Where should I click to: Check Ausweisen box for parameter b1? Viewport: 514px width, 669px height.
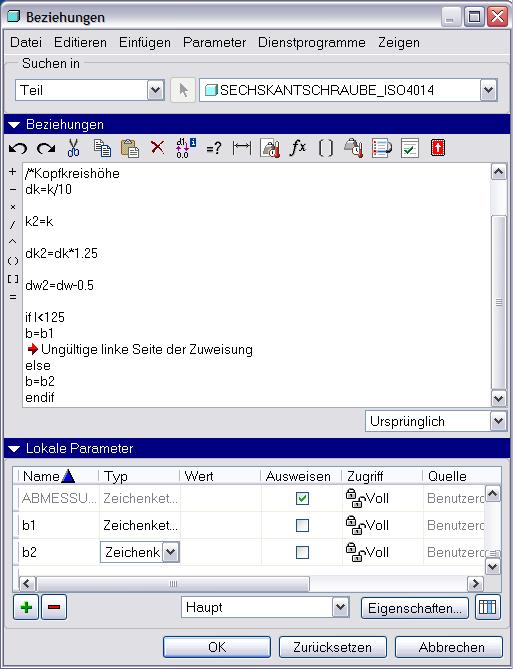click(x=302, y=525)
